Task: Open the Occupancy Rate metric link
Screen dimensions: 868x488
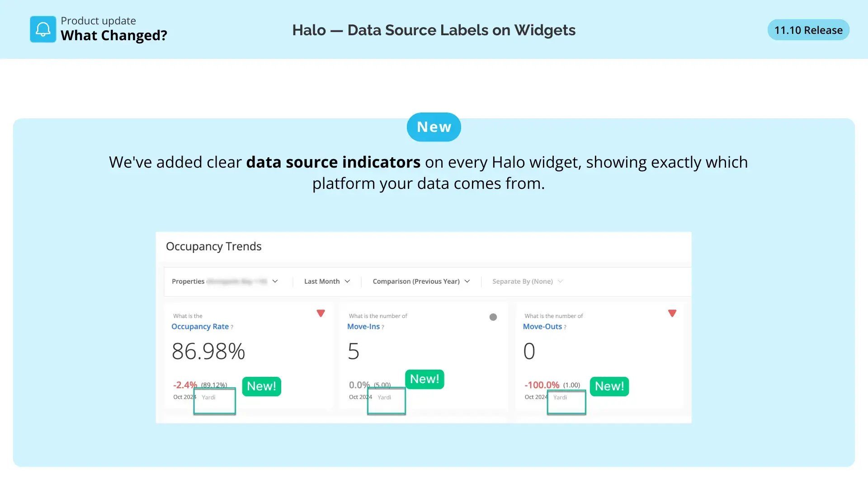Action: click(x=200, y=327)
